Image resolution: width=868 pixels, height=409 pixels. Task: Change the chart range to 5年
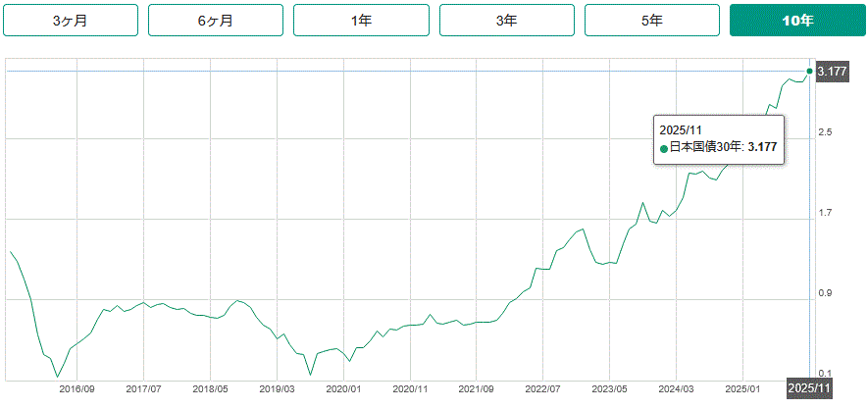[651, 21]
